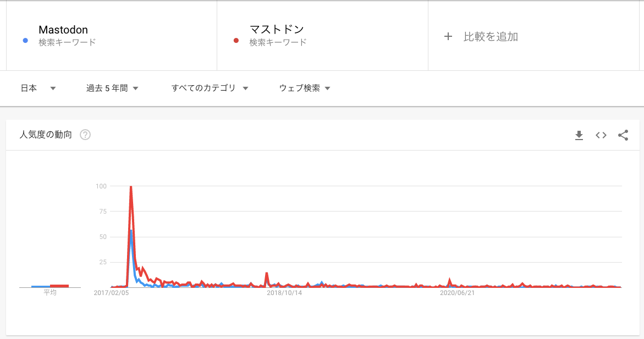Click red dot next to マストドン term

[x=236, y=40]
